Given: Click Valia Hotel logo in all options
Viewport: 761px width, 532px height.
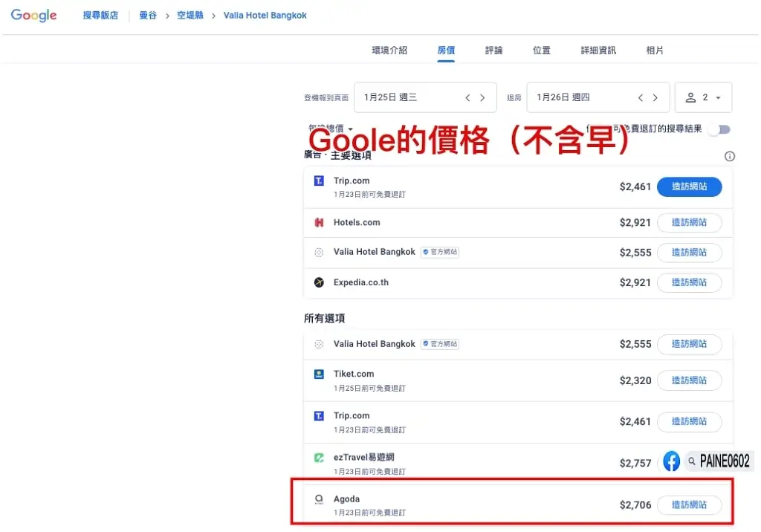Looking at the screenshot, I should pyautogui.click(x=319, y=344).
